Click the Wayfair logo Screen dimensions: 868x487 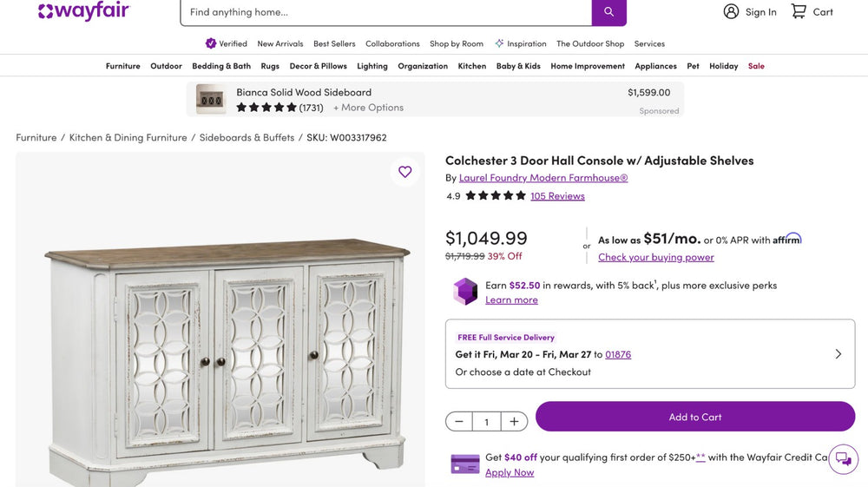tap(83, 11)
